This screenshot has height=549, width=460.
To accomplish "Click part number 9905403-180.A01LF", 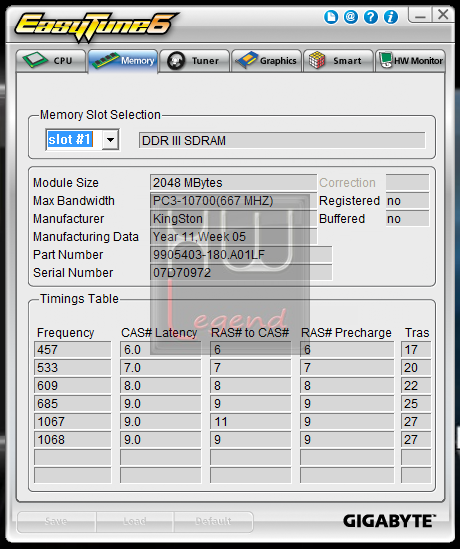I will point(241,255).
